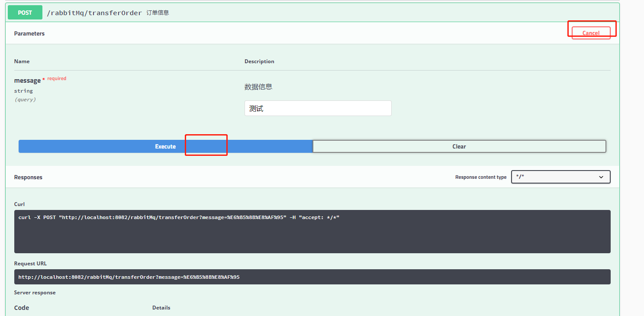Click the 订单信息 endpoint summary text
The width and height of the screenshot is (644, 316).
(158, 13)
